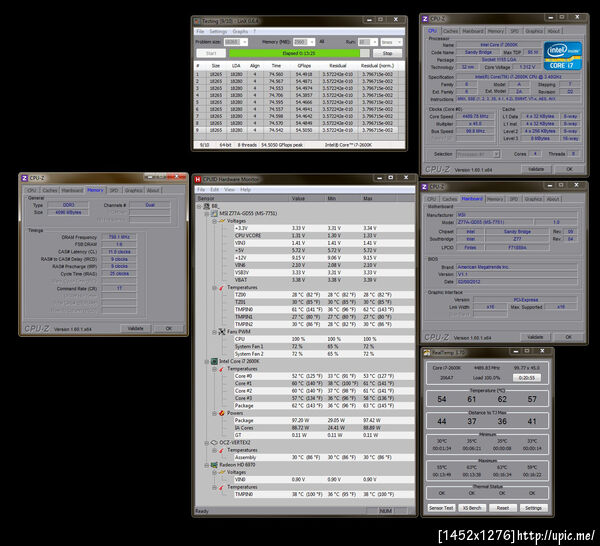This screenshot has height=546, width=600.
Task: Open RealTemp Settings
Action: [x=533, y=508]
